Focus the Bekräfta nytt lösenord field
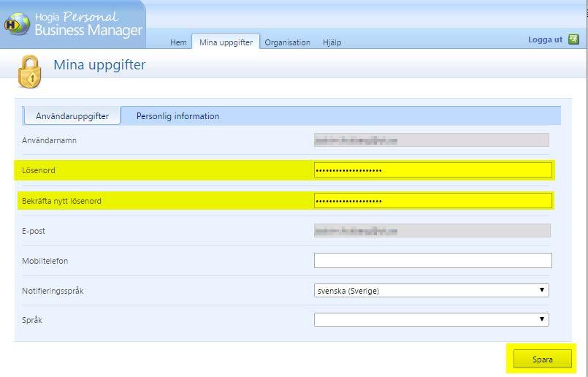 click(x=432, y=201)
